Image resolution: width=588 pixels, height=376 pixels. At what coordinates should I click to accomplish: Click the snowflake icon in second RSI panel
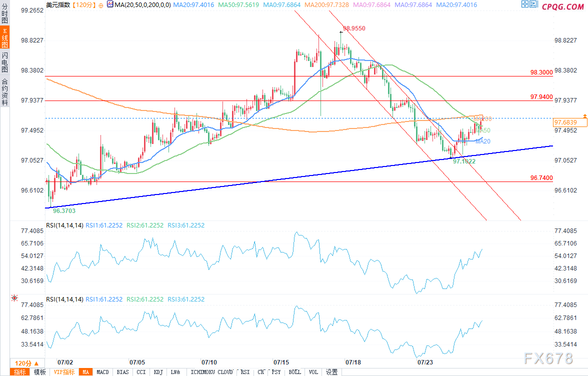(x=14, y=298)
